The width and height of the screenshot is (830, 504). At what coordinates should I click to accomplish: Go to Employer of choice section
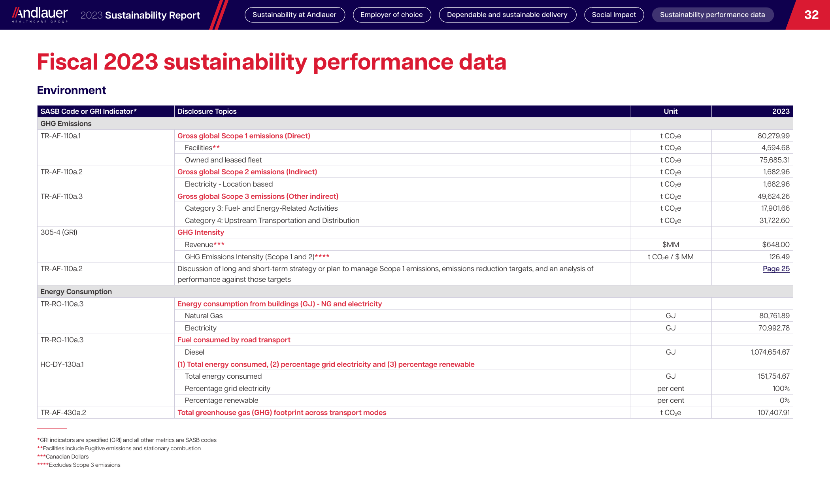[391, 15]
